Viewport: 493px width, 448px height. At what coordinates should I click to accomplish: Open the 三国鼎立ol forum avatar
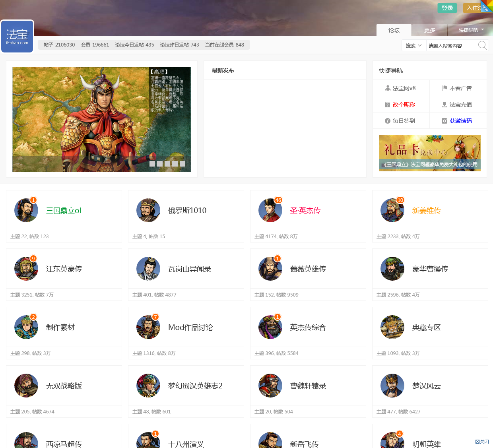(x=26, y=210)
